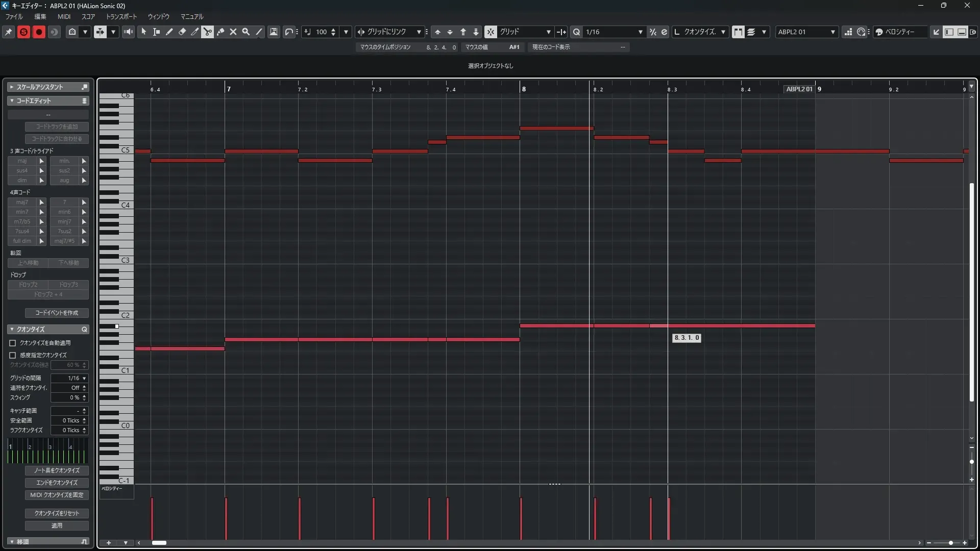Click the red Record in Editor button
This screenshot has width=980, height=551.
coord(39,32)
